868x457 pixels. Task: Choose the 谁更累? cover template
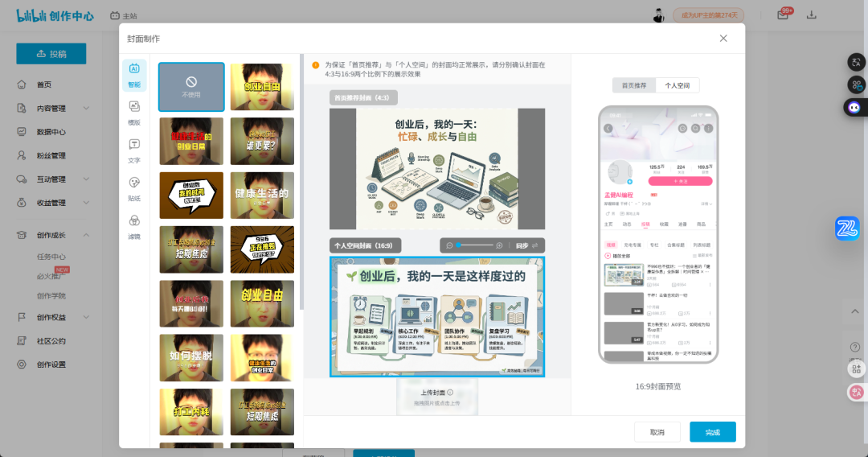tap(262, 141)
